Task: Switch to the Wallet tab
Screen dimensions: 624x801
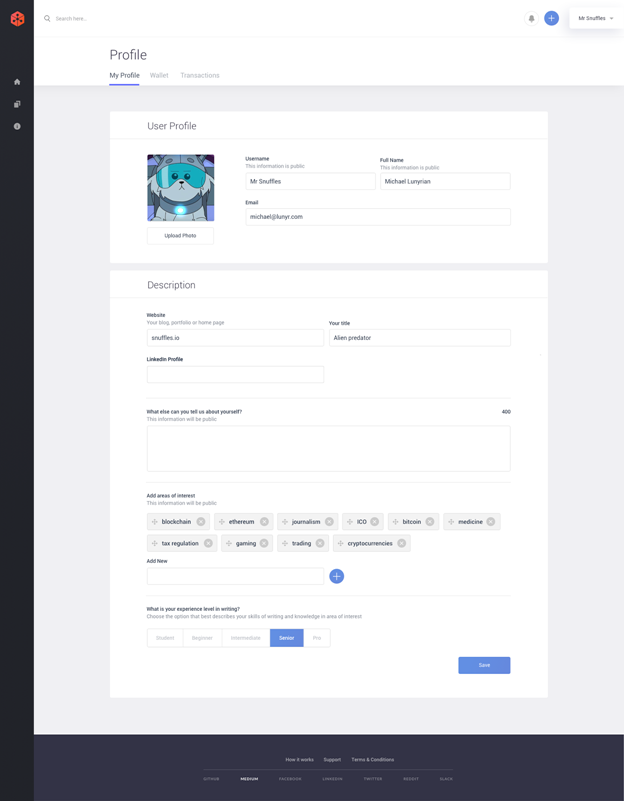Action: pos(159,75)
